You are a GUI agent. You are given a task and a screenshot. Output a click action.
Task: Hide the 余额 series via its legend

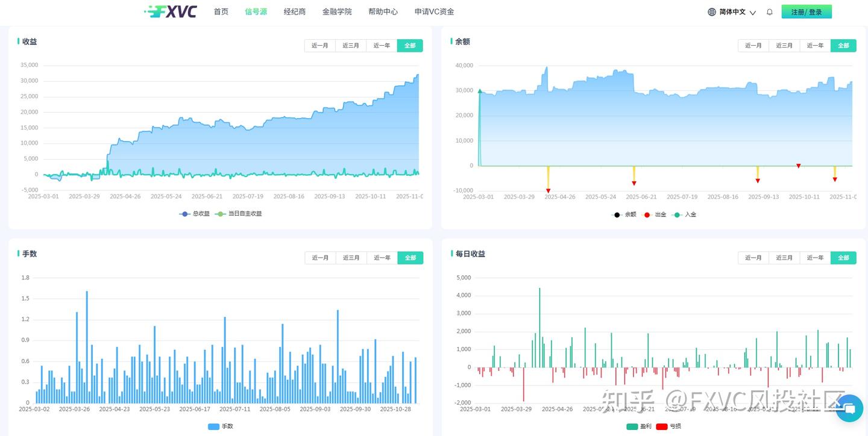(617, 214)
